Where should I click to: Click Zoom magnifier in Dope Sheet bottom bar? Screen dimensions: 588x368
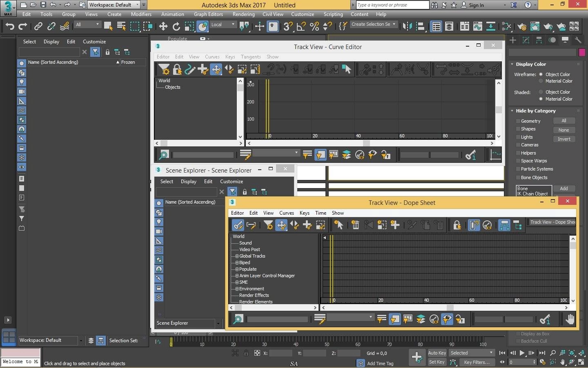tap(238, 319)
